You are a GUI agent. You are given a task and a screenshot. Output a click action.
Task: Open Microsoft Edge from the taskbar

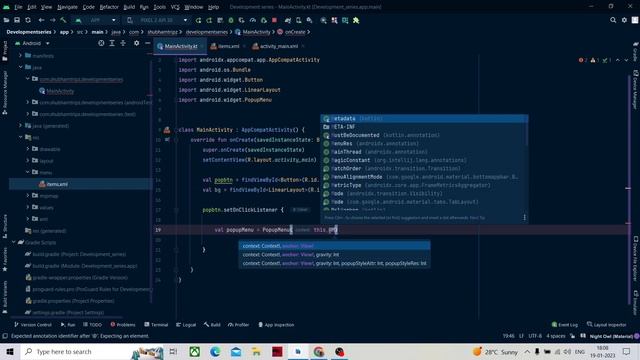(215, 351)
